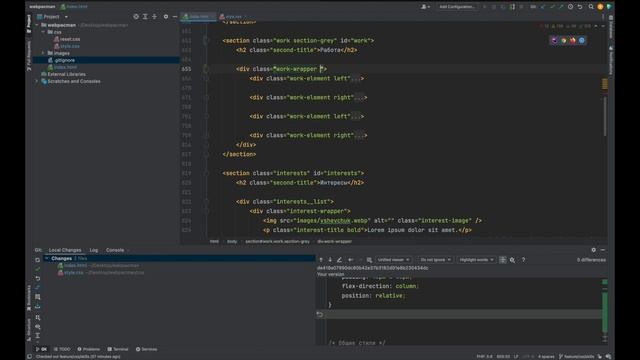Screen dimensions: 640x360
Task: Open TODO tool window
Action: pos(62,349)
